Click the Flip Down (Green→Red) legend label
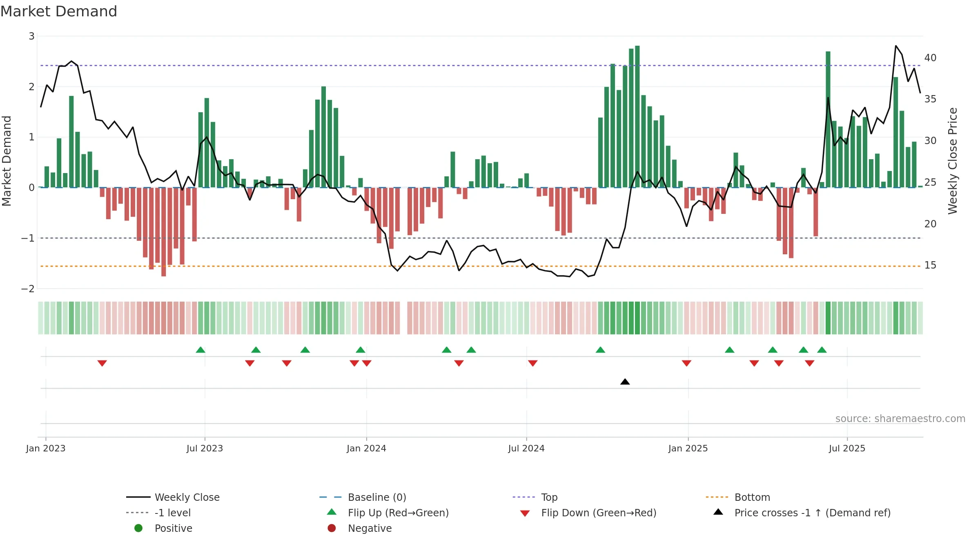The width and height of the screenshot is (980, 551). tap(599, 513)
